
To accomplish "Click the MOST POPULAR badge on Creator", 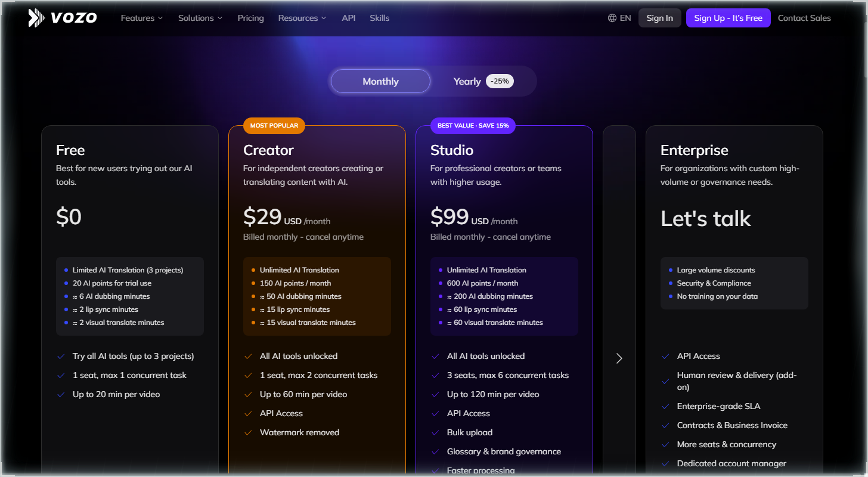I will pyautogui.click(x=274, y=126).
